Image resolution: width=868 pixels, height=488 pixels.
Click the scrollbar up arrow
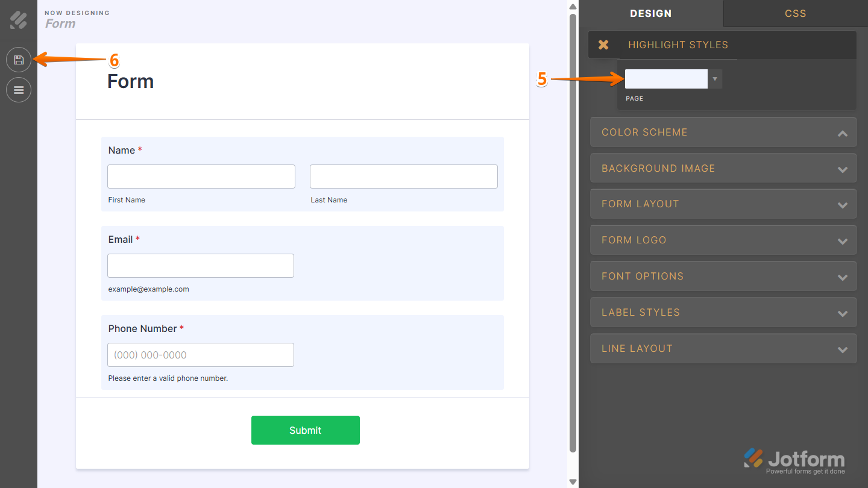pyautogui.click(x=571, y=6)
